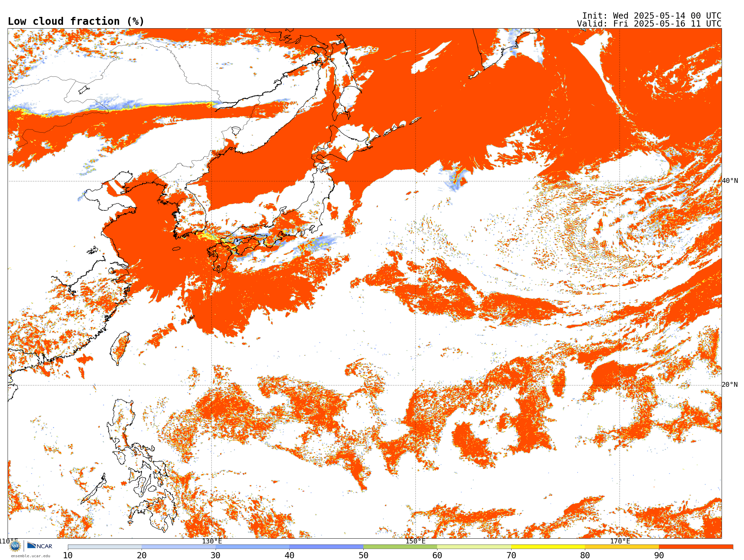Click the ensemble.ucar.edu text
This screenshot has width=744, height=560.
pyautogui.click(x=30, y=556)
